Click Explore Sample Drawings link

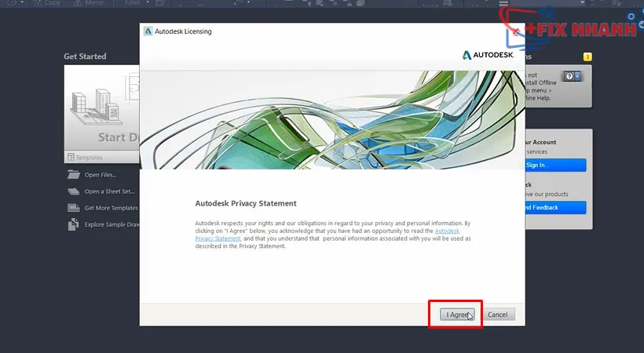coord(112,224)
